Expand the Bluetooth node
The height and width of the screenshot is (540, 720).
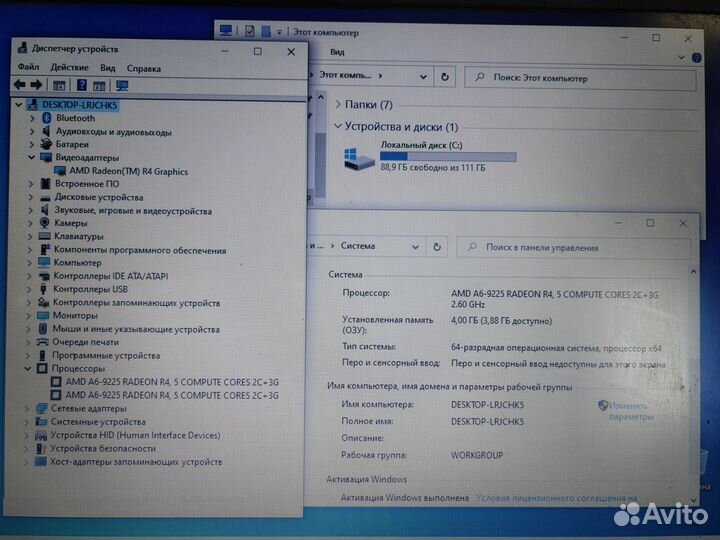pyautogui.click(x=32, y=118)
